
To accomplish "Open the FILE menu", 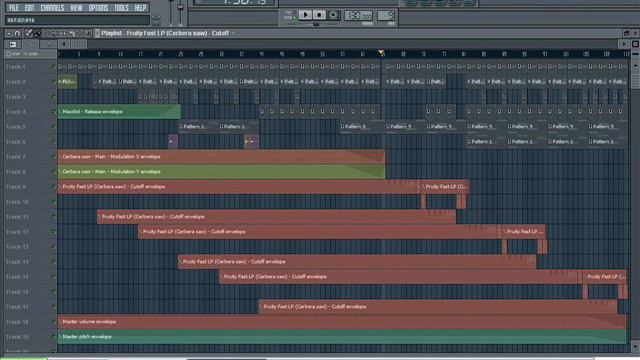I will 14,8.
